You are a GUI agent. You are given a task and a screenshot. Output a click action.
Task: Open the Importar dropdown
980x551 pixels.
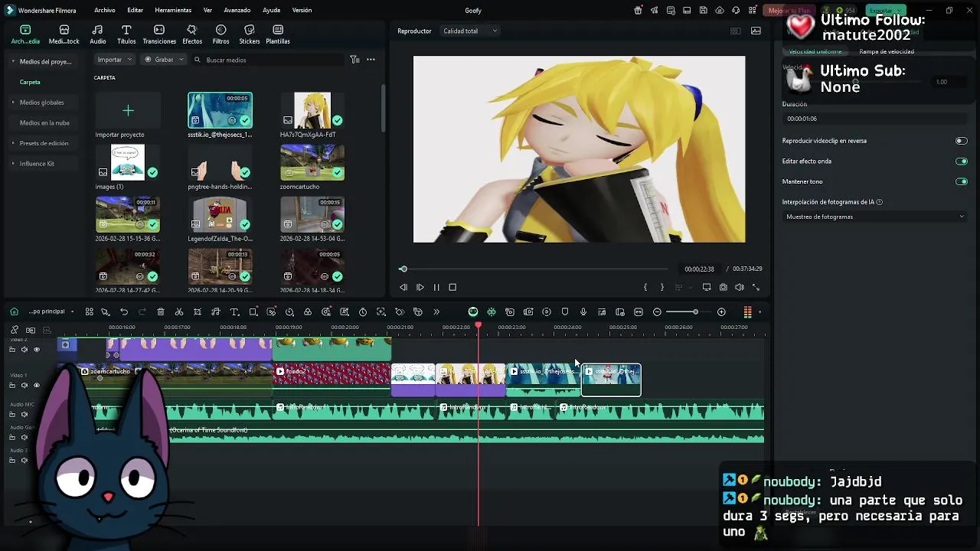pos(115,60)
